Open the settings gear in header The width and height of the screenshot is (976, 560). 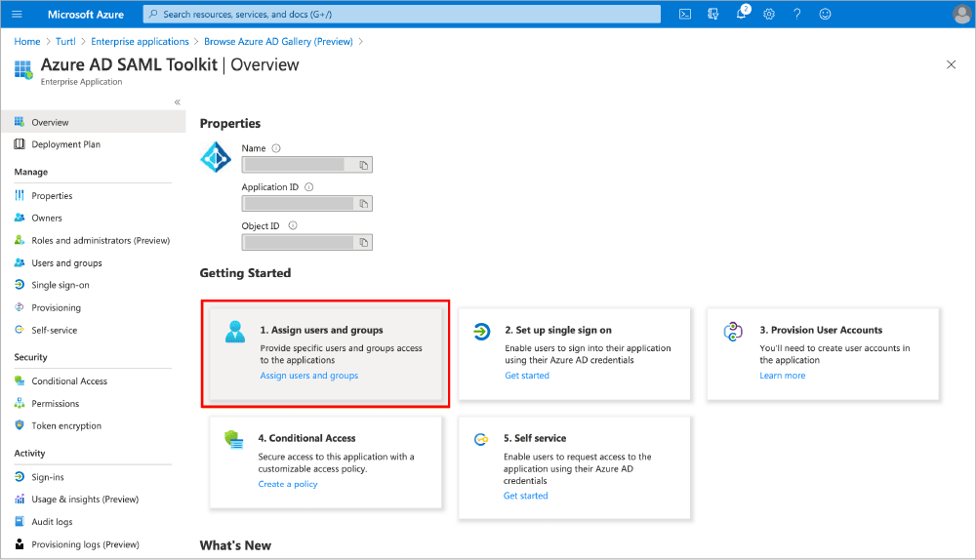[769, 14]
